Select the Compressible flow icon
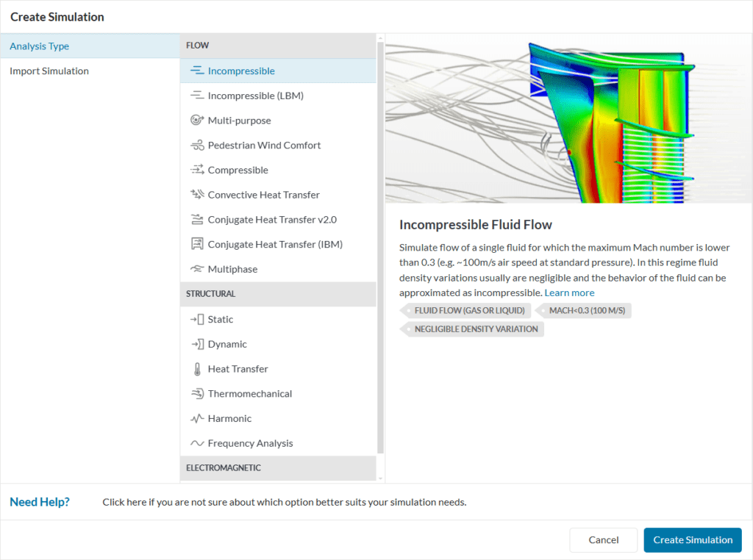753x560 pixels. pos(197,170)
